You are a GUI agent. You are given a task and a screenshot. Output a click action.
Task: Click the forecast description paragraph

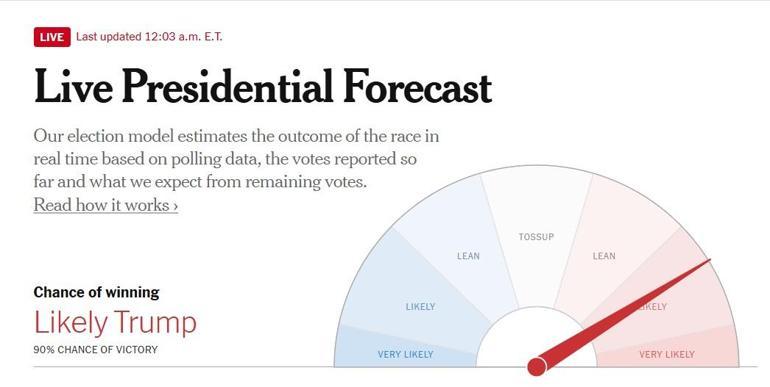[x=236, y=159]
